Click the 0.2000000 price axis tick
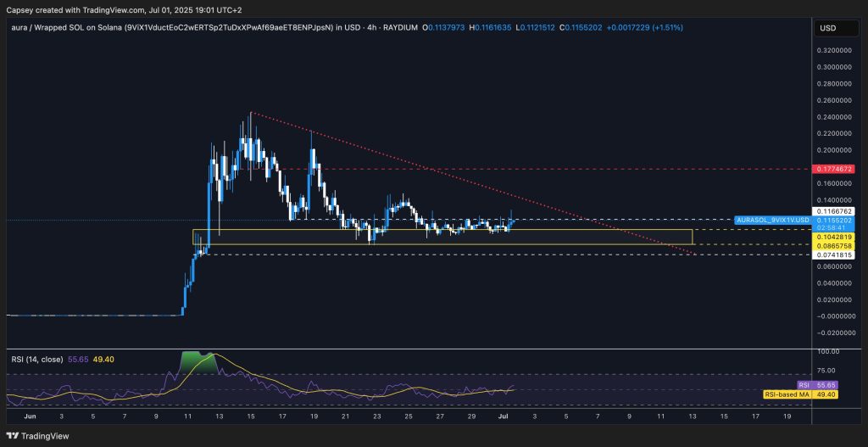Screen dimensions: 868x447 (835, 150)
